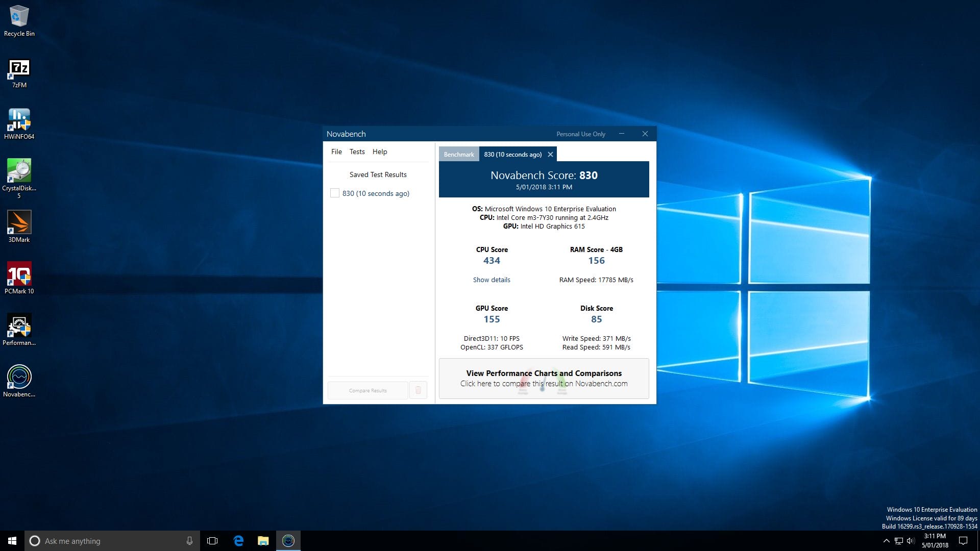Select the 3DMark desktop shortcut
980x551 pixels.
19,227
